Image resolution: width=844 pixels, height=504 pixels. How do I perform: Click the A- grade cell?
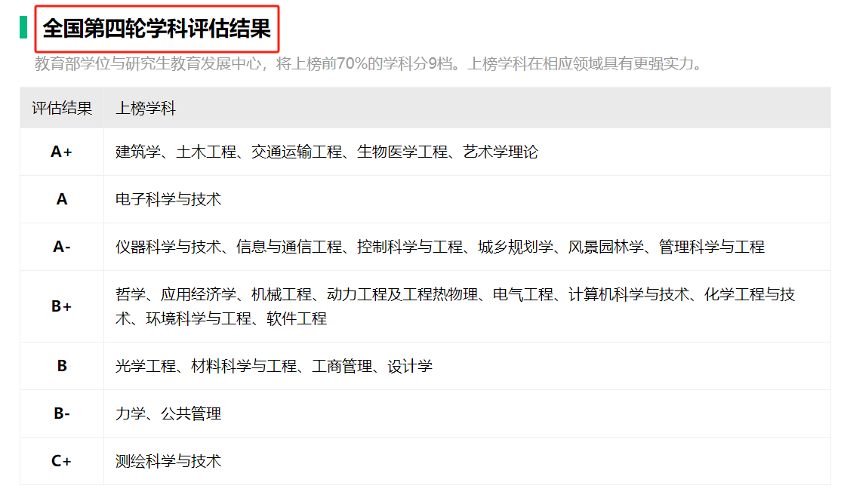(62, 247)
